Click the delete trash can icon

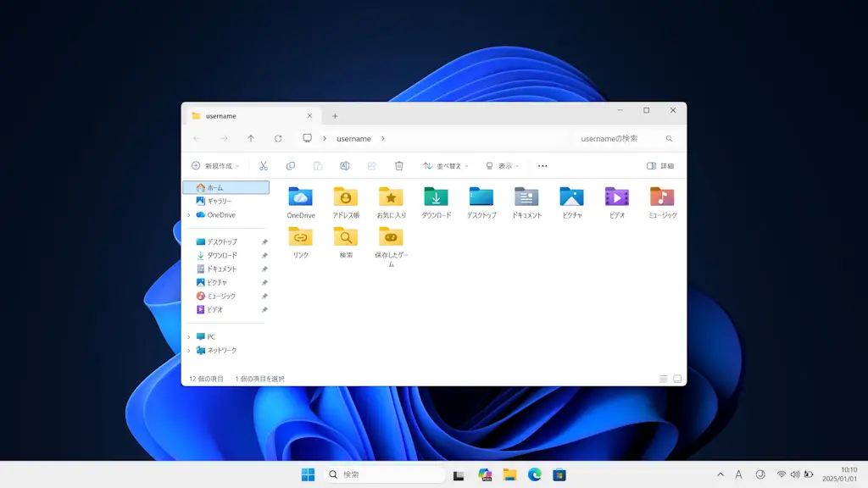(399, 166)
